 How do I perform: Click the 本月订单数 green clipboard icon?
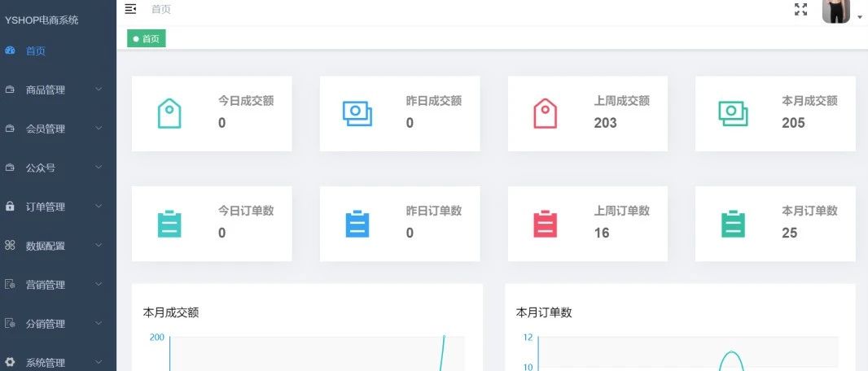733,223
